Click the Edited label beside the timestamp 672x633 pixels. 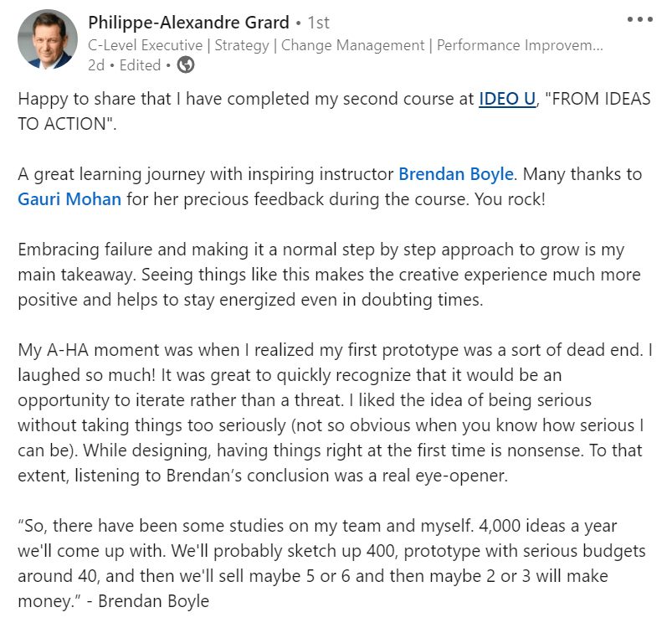point(140,64)
